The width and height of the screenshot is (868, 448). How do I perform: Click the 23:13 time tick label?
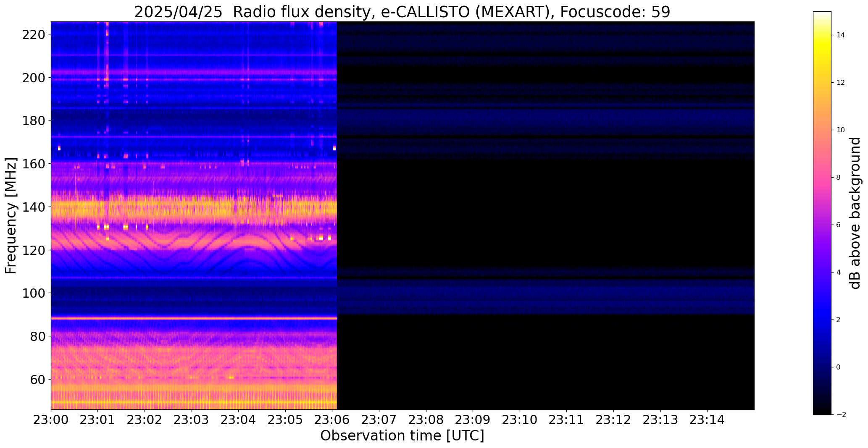(x=661, y=420)
